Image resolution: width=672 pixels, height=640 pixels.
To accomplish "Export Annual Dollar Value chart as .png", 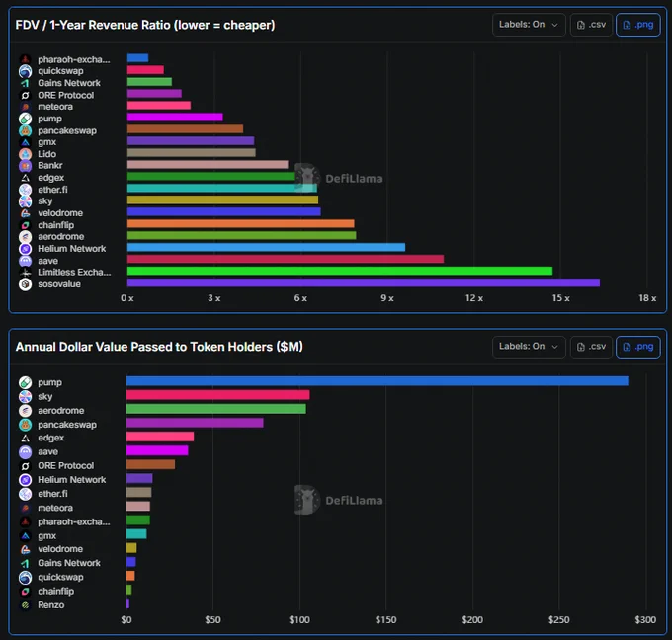I will 638,347.
